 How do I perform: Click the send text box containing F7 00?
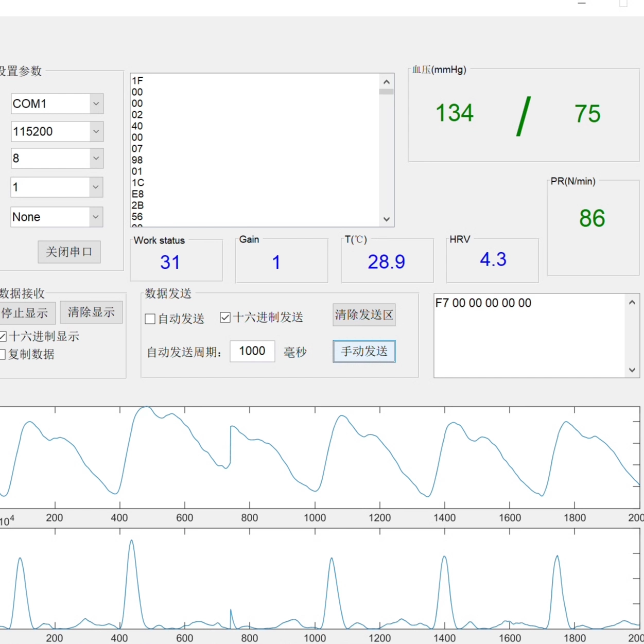[x=529, y=336]
